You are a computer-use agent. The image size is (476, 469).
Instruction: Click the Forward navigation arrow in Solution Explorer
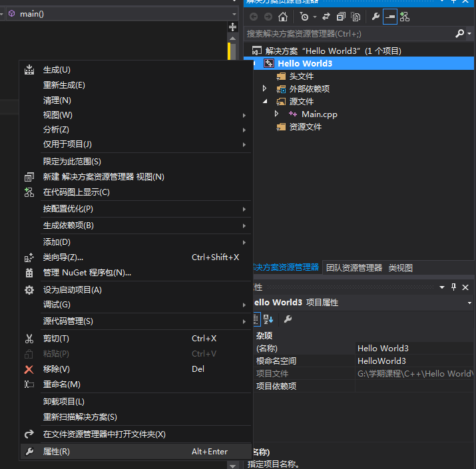(268, 17)
